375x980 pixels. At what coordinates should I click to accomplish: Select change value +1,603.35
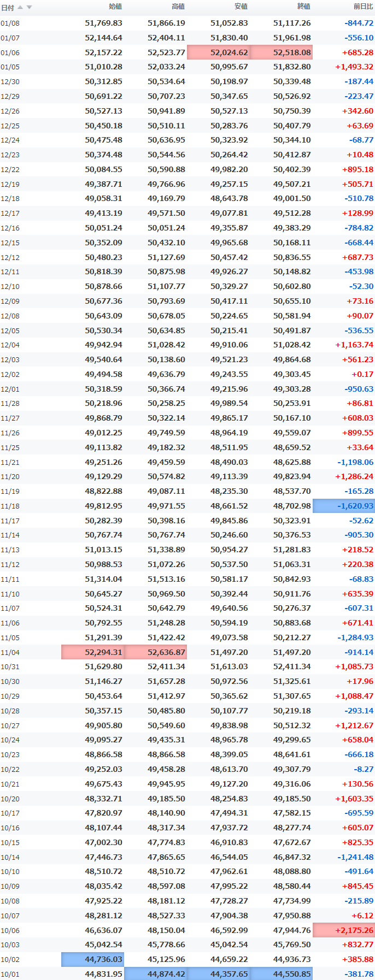click(354, 799)
